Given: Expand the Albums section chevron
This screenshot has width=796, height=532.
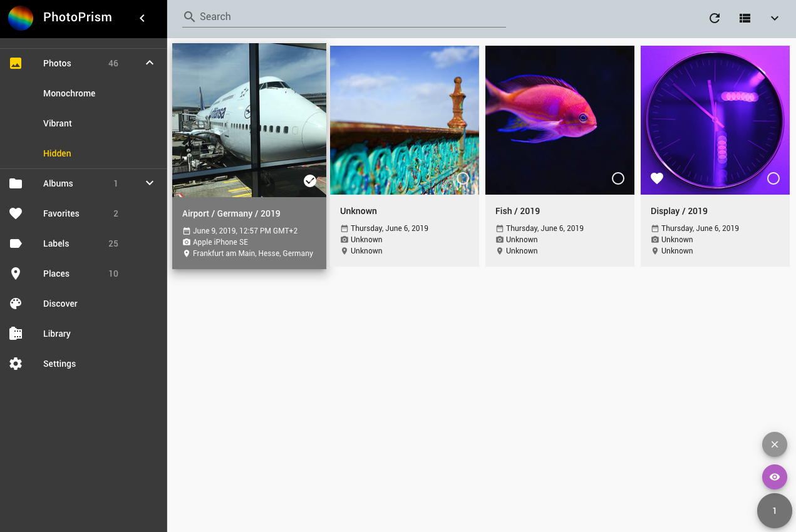Looking at the screenshot, I should coord(149,183).
